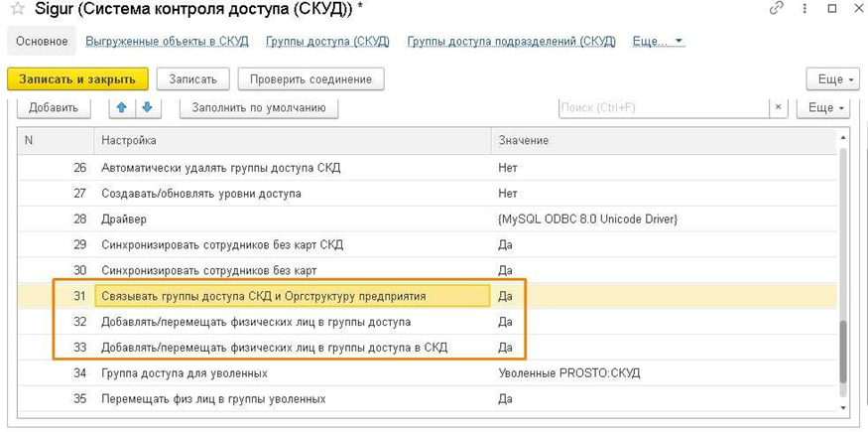Open the Еще menu beside search field
Screen dimensions: 868x432
(827, 107)
